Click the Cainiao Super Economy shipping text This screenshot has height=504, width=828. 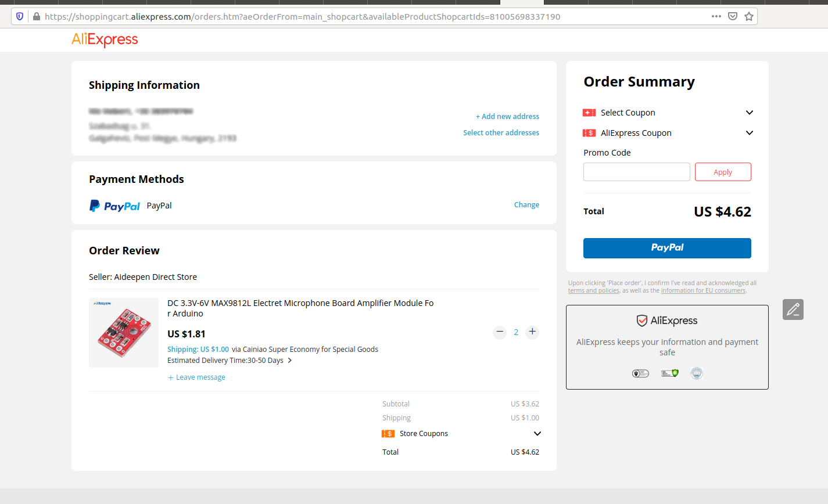305,350
